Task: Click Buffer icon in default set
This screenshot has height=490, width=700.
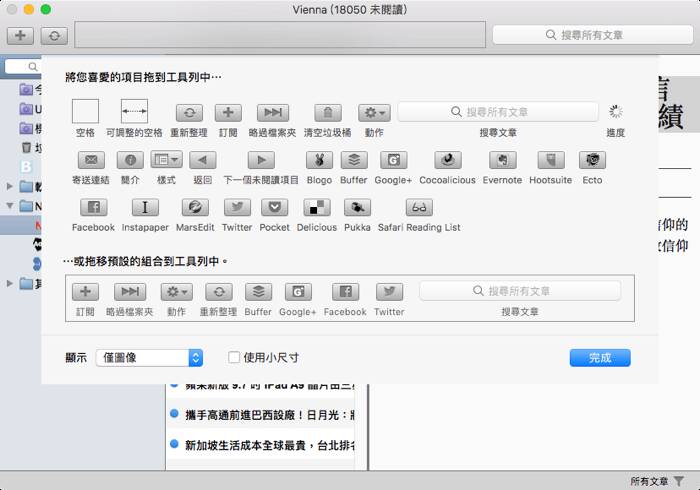Action: pos(258,292)
